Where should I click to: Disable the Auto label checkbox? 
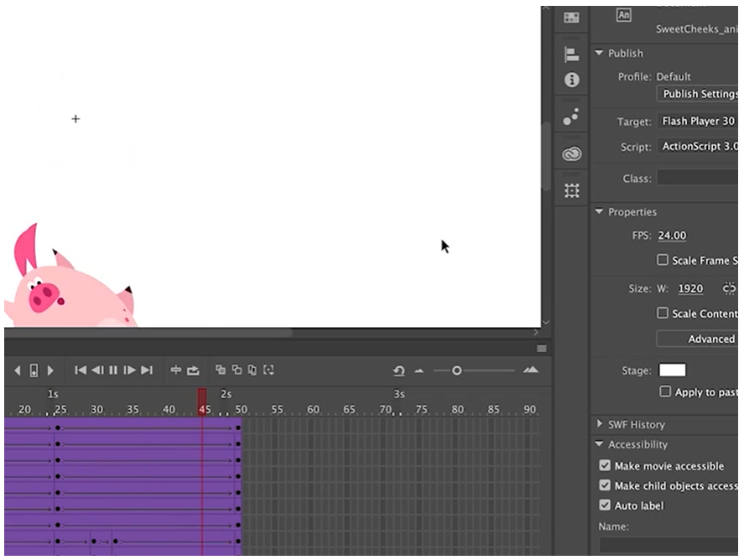point(605,506)
